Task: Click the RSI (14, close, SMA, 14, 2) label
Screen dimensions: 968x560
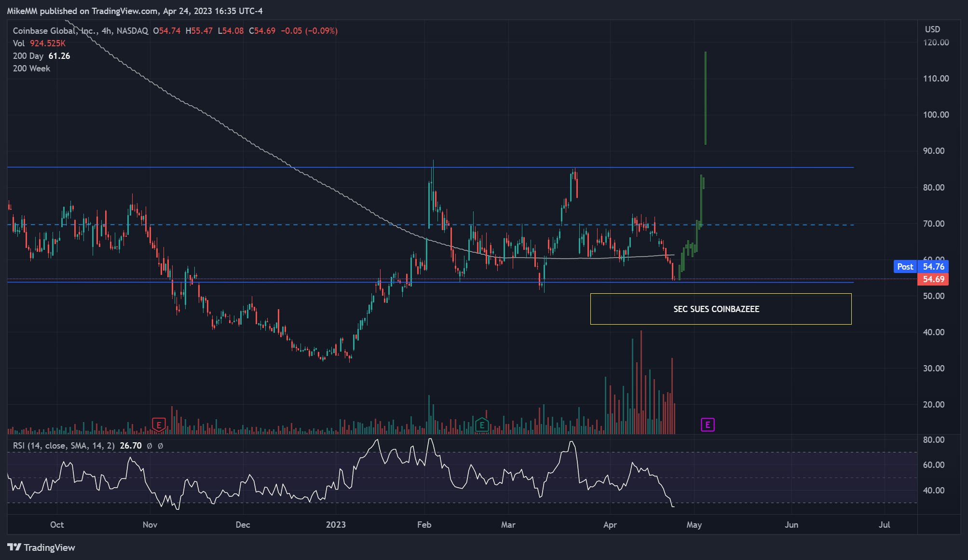Action: click(x=64, y=446)
